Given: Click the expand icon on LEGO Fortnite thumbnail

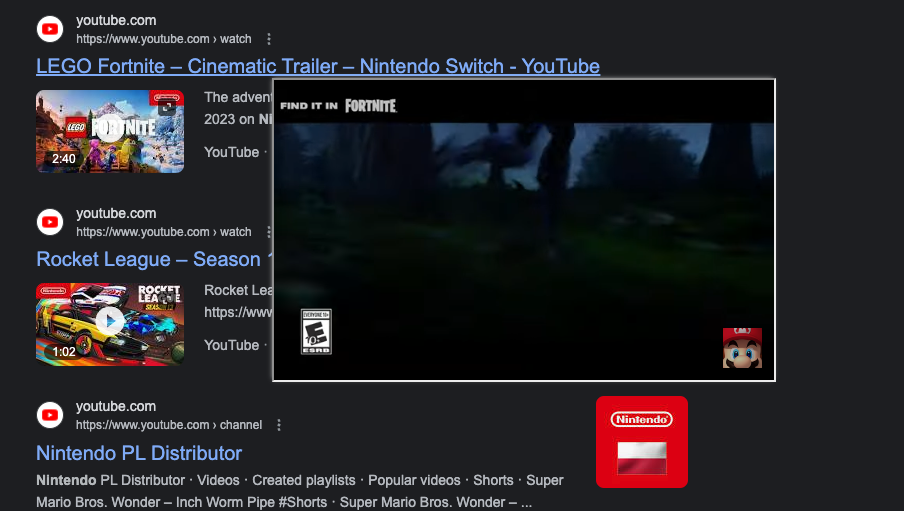Looking at the screenshot, I should (x=167, y=108).
